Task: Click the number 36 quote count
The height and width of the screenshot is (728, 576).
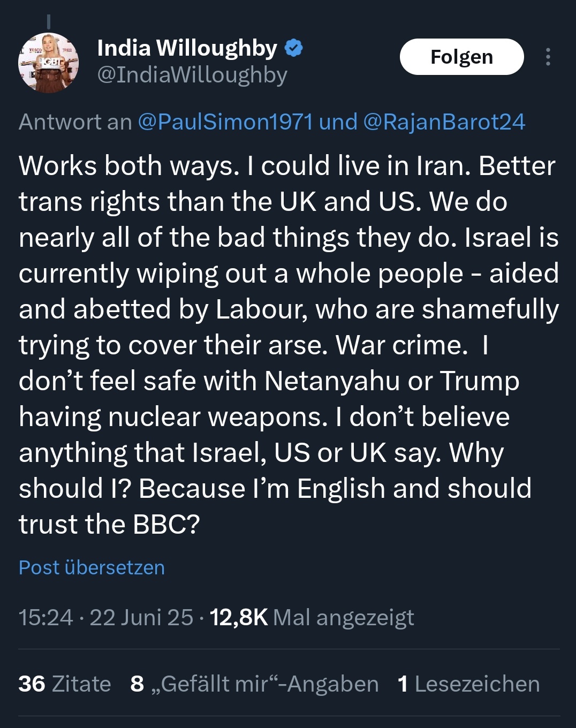Action: click(32, 684)
